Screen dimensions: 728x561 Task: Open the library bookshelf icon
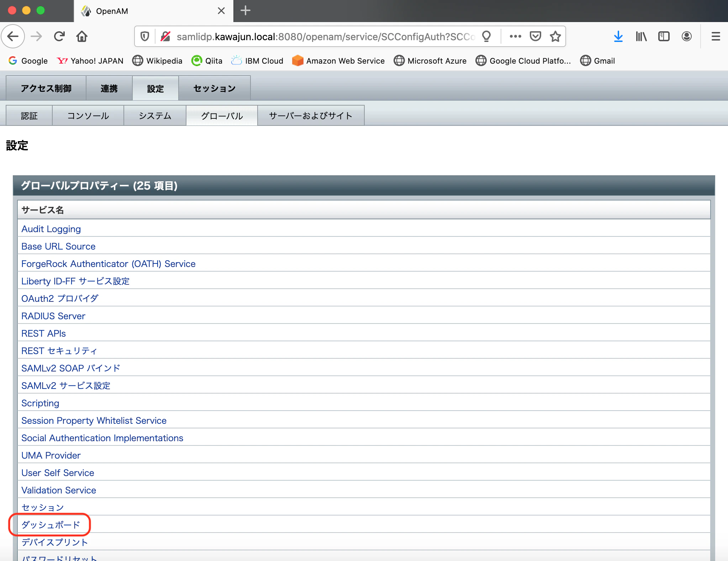point(641,36)
